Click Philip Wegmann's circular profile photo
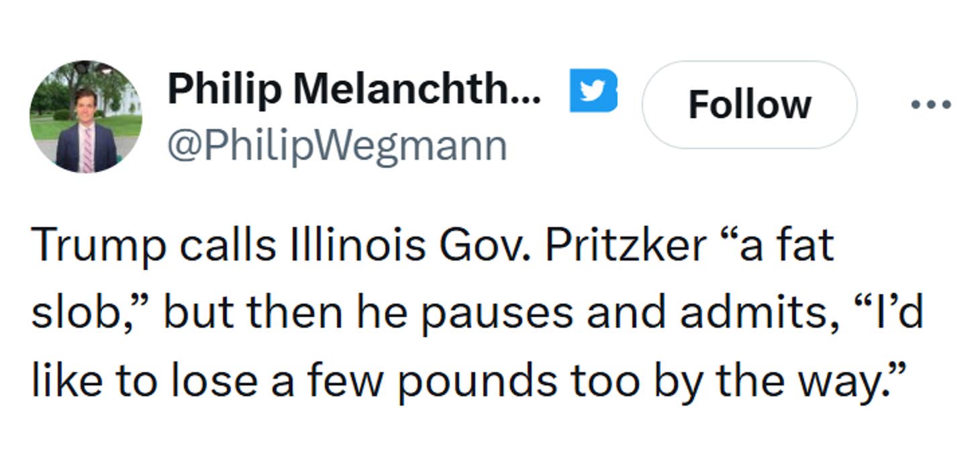 coord(86,117)
